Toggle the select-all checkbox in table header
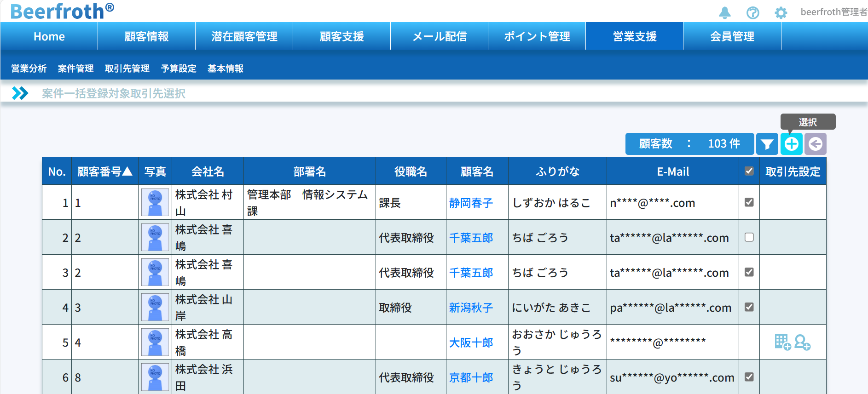This screenshot has height=394, width=868. click(749, 171)
